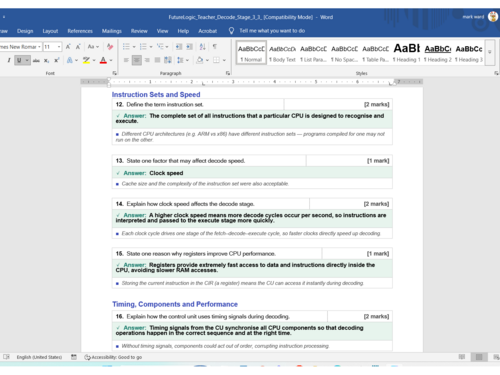Apply the Heading 1 style

point(406,52)
